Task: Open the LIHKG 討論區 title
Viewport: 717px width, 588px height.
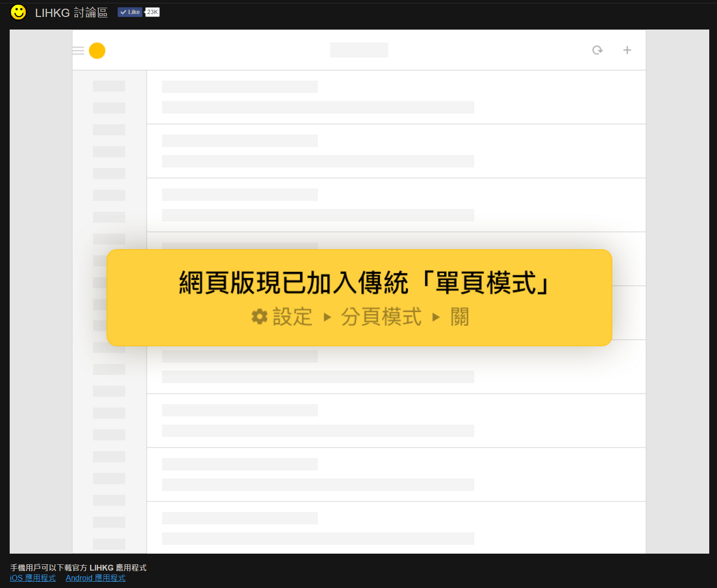Action: [x=71, y=13]
